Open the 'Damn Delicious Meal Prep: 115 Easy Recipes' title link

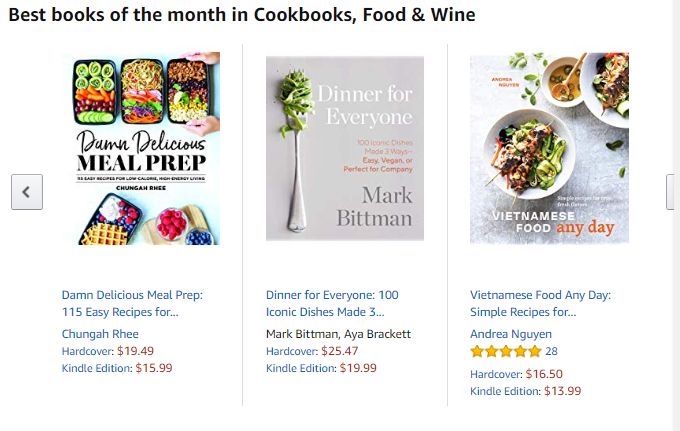click(x=132, y=303)
